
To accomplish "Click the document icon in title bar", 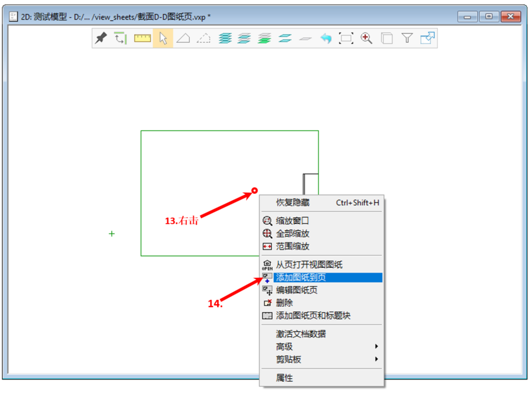I will tap(13, 16).
